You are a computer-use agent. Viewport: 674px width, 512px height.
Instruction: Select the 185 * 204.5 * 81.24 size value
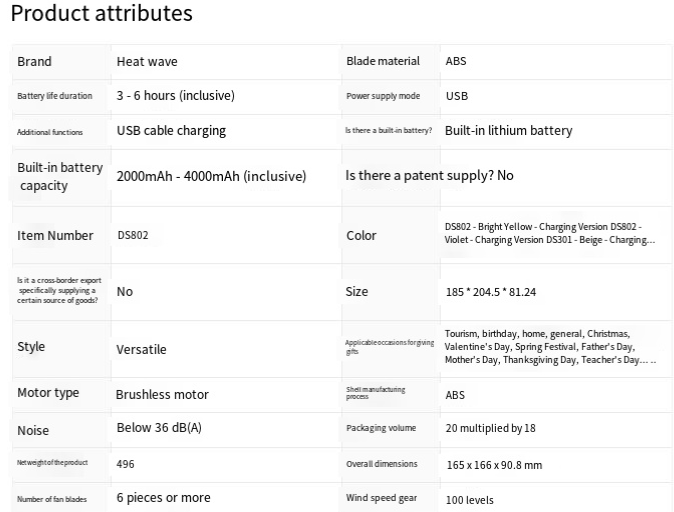491,292
